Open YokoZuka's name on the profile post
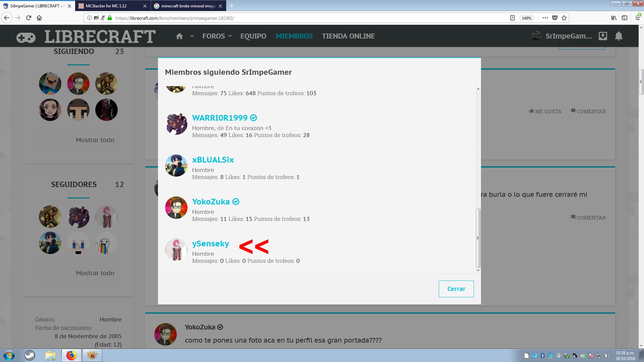The image size is (644, 362). coord(200,327)
